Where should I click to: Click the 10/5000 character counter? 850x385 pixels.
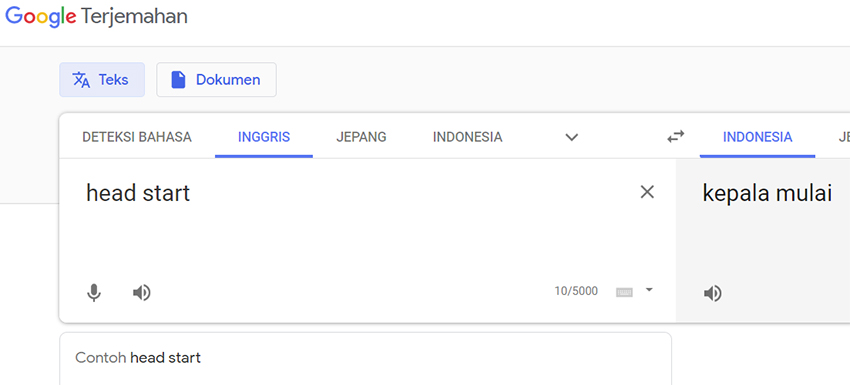point(576,291)
